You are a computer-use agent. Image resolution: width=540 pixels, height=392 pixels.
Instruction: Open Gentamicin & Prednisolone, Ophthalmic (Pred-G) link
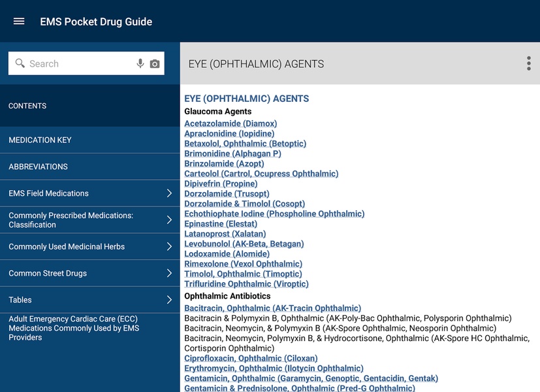point(300,388)
